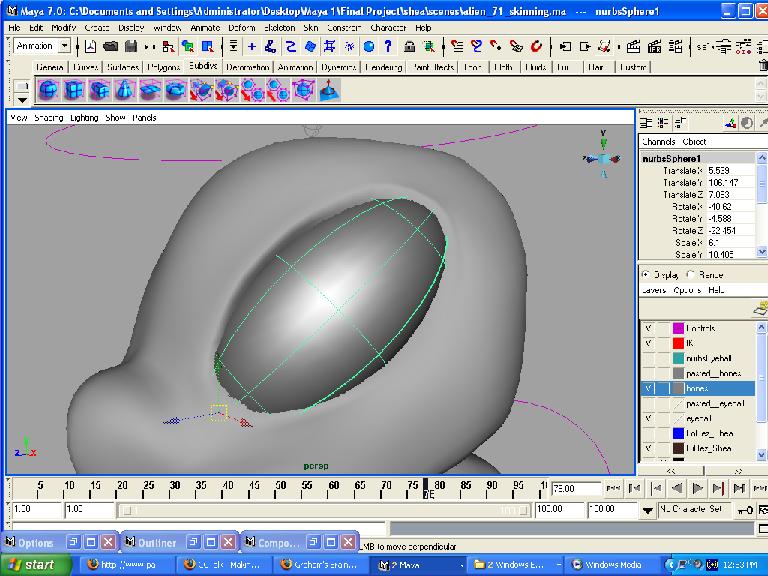Select the Render layer mode radio button
768x576 pixels.
[x=691, y=274]
